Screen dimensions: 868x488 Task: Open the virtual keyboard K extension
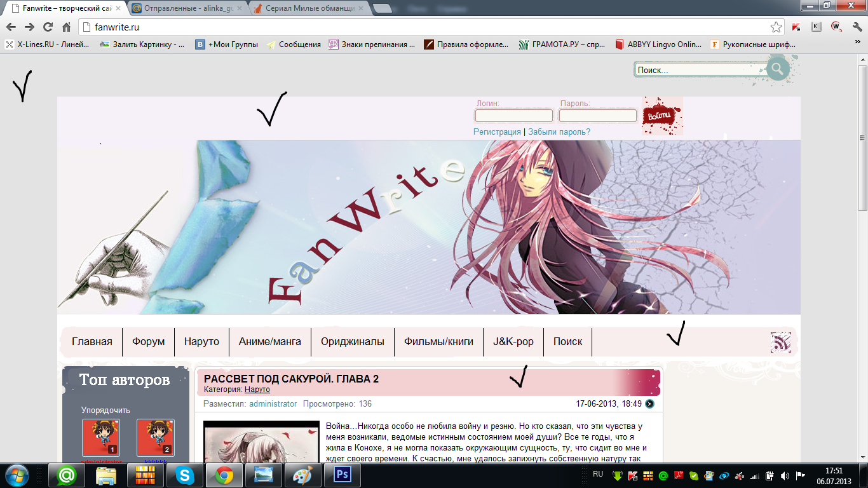point(817,27)
